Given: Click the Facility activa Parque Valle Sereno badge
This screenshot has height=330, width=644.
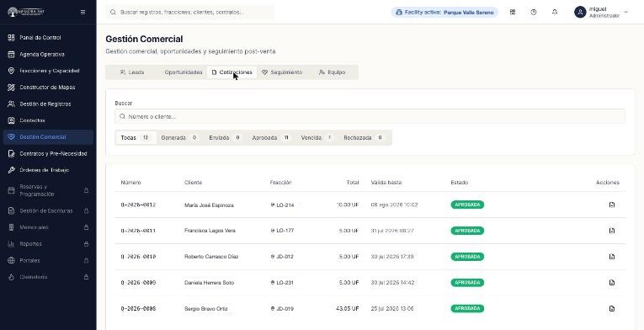Looking at the screenshot, I should coord(444,13).
